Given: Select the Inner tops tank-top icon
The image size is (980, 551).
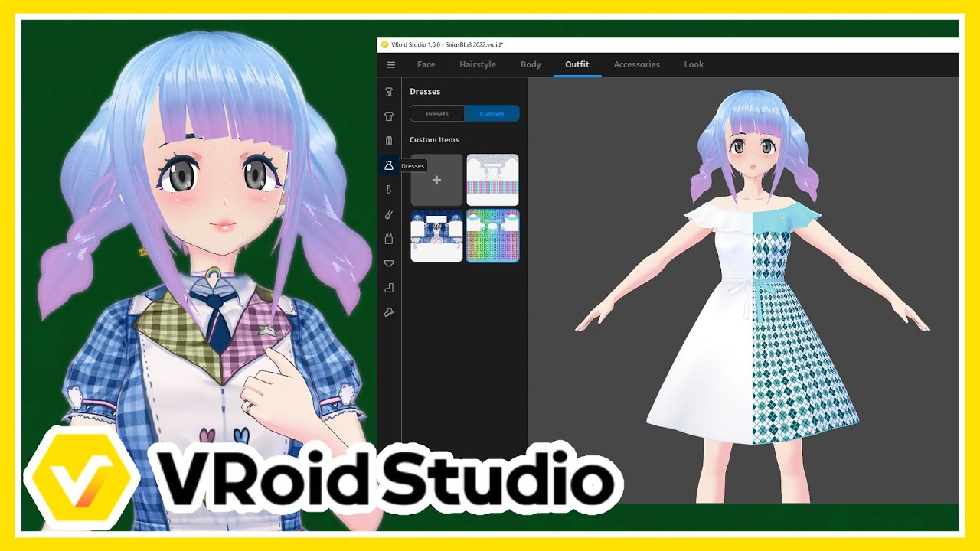Looking at the screenshot, I should (x=389, y=239).
